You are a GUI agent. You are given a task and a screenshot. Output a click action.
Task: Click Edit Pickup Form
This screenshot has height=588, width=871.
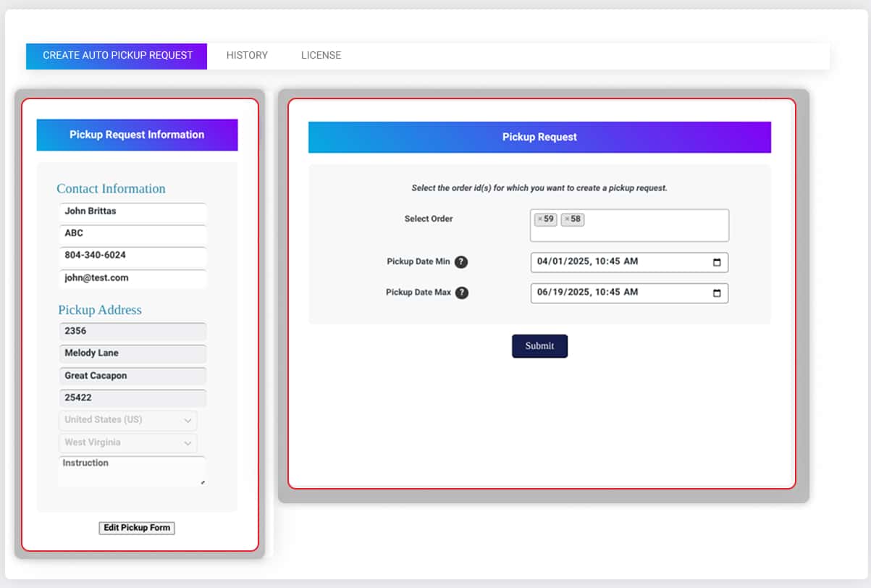point(137,528)
